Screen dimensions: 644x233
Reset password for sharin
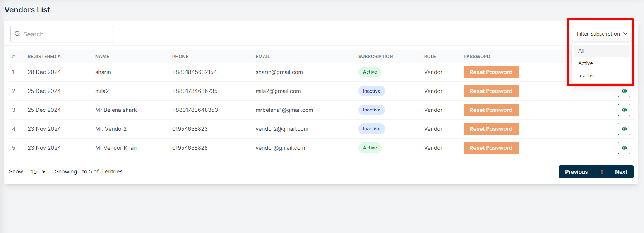tap(491, 72)
